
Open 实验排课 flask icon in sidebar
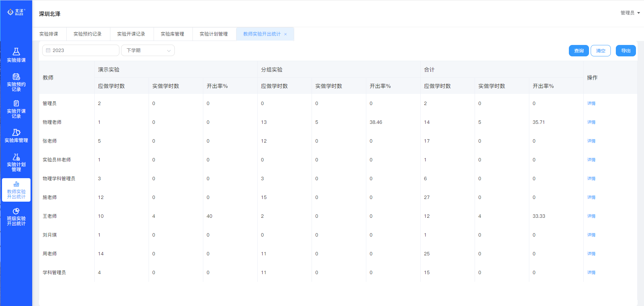pyautogui.click(x=16, y=52)
